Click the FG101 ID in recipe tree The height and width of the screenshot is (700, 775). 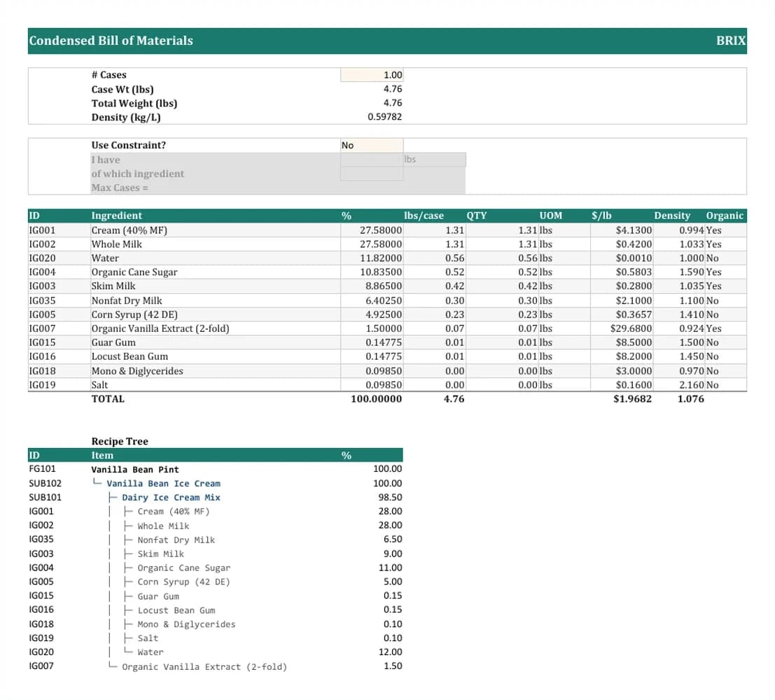click(43, 468)
